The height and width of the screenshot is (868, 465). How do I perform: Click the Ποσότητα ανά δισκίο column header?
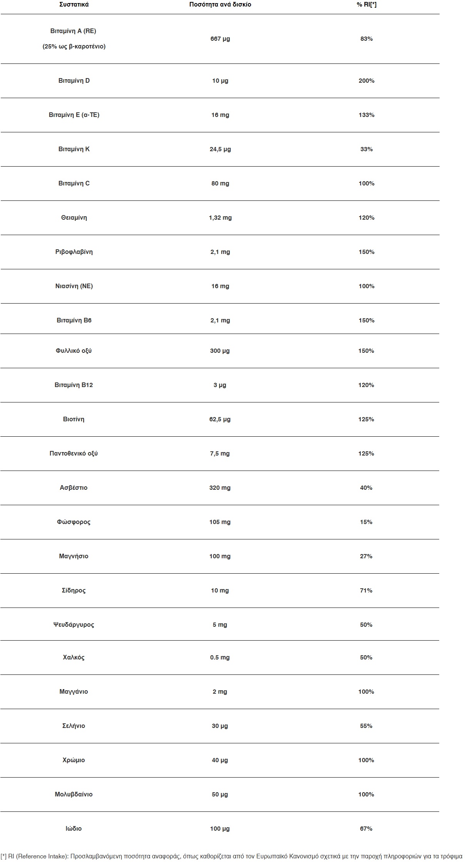click(220, 5)
